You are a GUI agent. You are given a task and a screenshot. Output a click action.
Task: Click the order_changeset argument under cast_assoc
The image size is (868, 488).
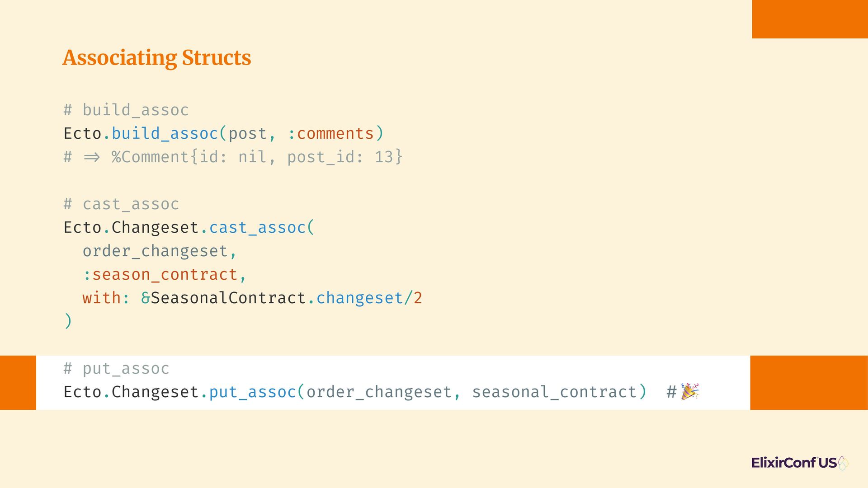pos(155,251)
